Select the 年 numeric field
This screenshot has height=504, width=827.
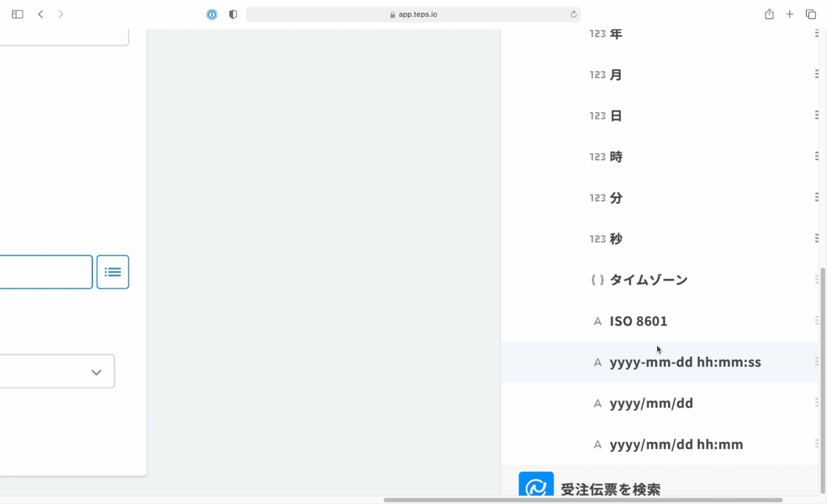[x=616, y=34]
